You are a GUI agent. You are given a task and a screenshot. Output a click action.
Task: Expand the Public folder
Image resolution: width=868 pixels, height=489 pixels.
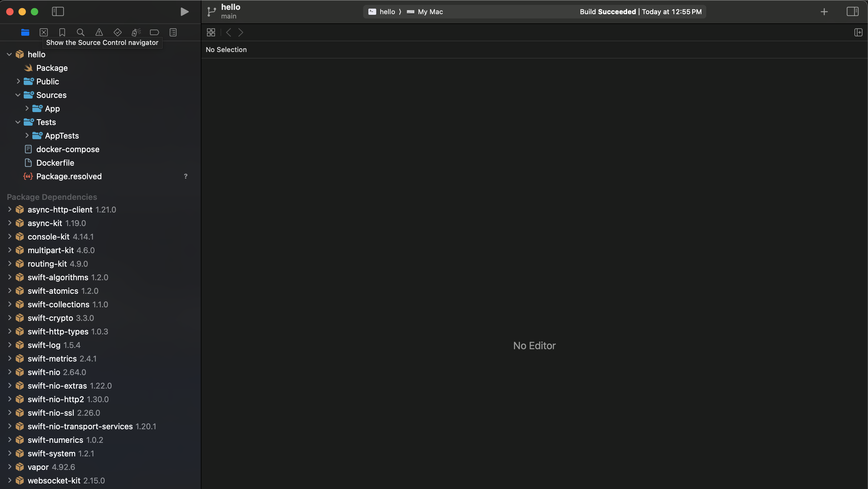[x=18, y=82]
